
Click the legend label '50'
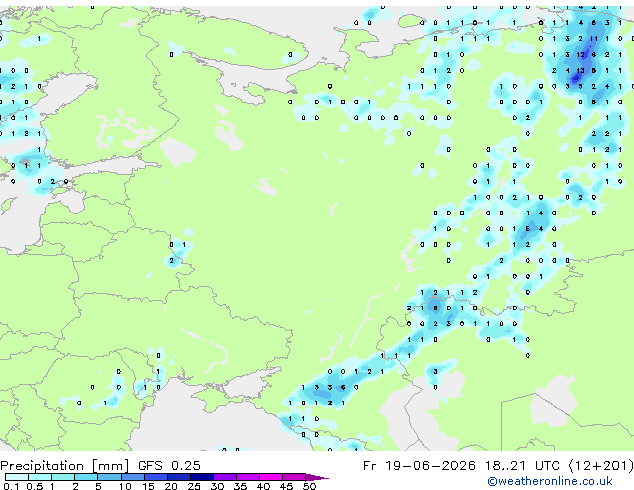coord(309,486)
